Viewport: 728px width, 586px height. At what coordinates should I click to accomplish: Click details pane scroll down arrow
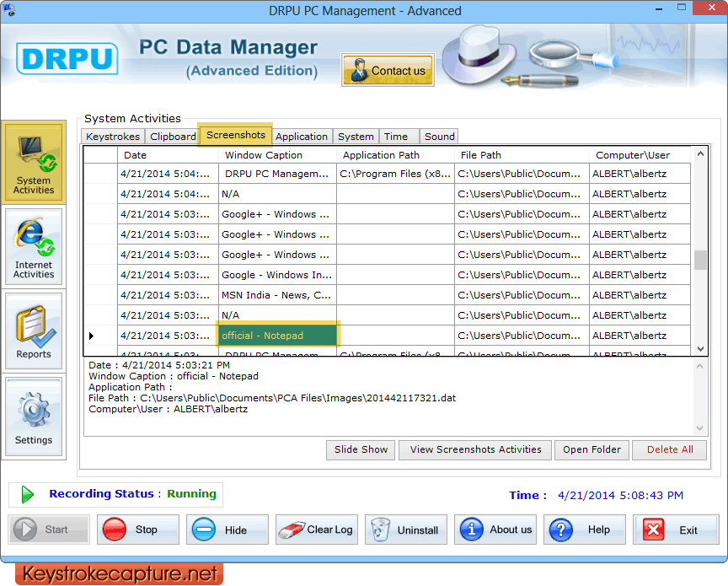tap(700, 428)
